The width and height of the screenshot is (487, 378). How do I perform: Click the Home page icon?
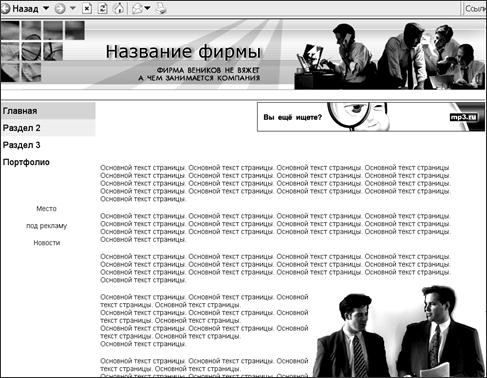[x=119, y=8]
